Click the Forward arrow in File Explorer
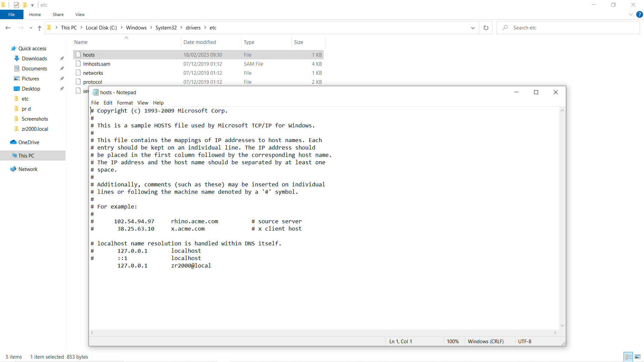This screenshot has width=644, height=362. point(21,28)
